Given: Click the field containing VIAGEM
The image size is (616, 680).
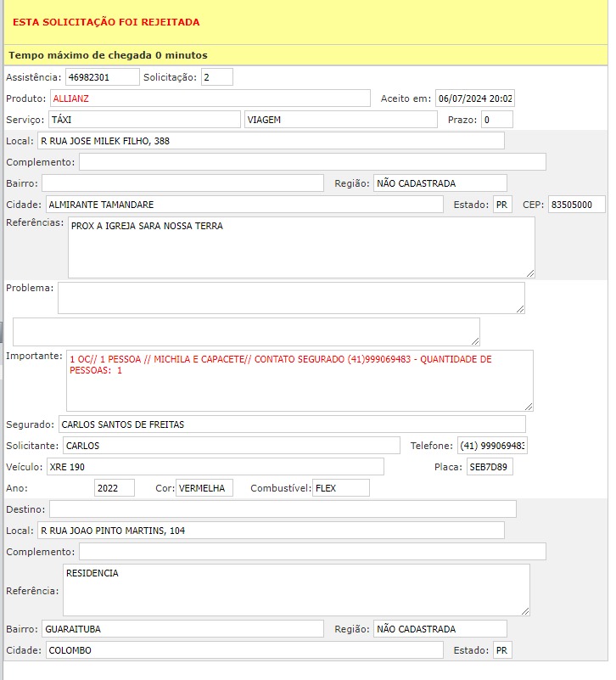Looking at the screenshot, I should (x=339, y=120).
